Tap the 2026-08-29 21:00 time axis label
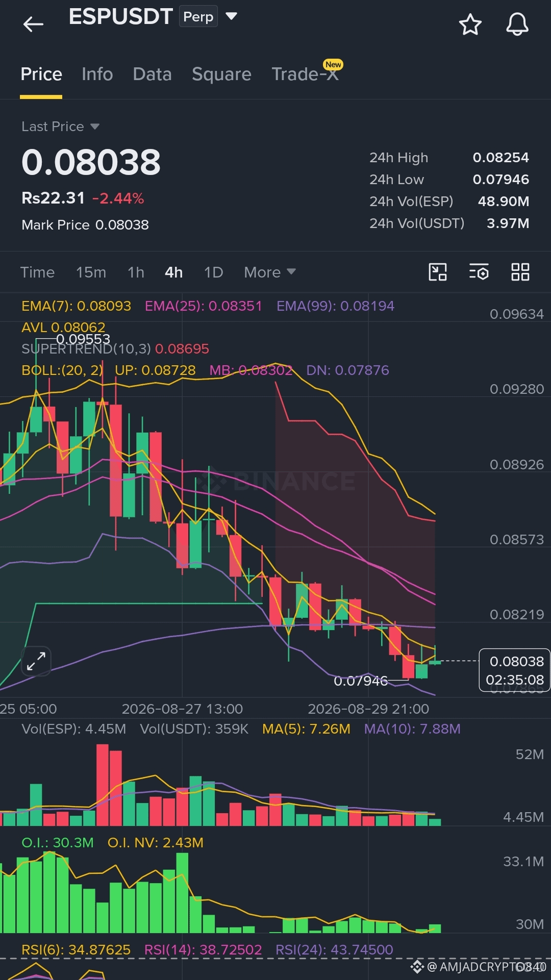This screenshot has height=980, width=551. coord(368,709)
